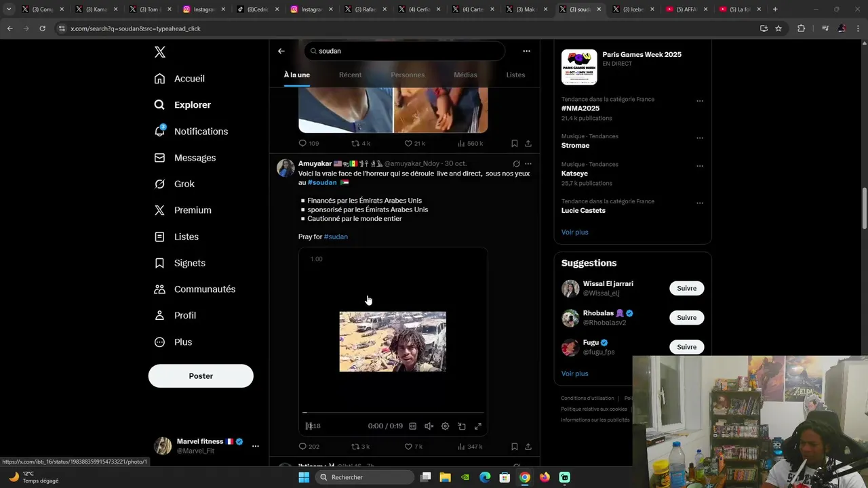
Task: Expand video to fullscreen
Action: click(x=478, y=426)
